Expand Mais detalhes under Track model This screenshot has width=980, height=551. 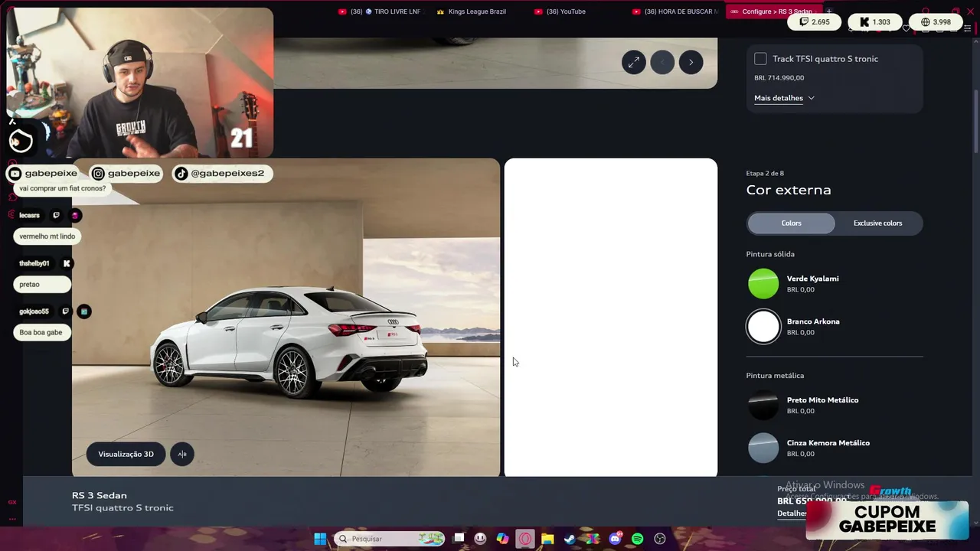[x=784, y=98]
